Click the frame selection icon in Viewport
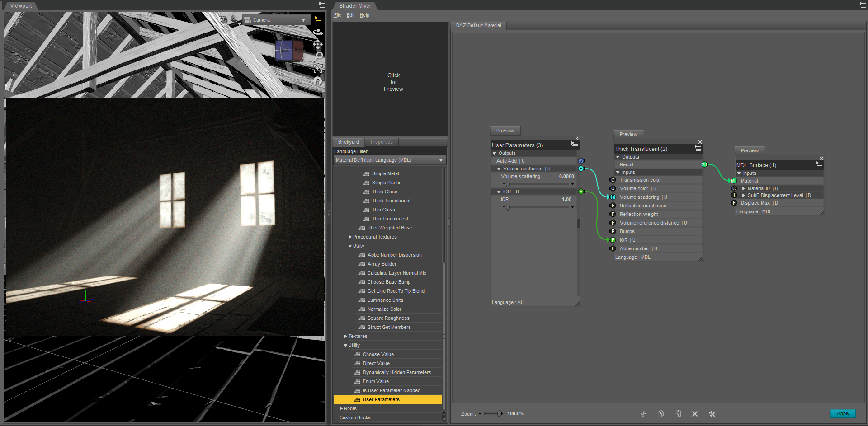868x426 pixels. [318, 69]
